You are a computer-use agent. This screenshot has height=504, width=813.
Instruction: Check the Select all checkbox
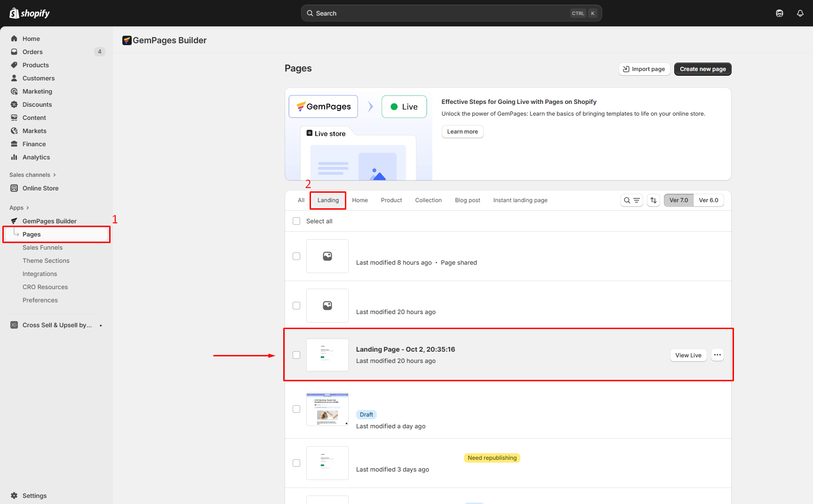pos(296,221)
